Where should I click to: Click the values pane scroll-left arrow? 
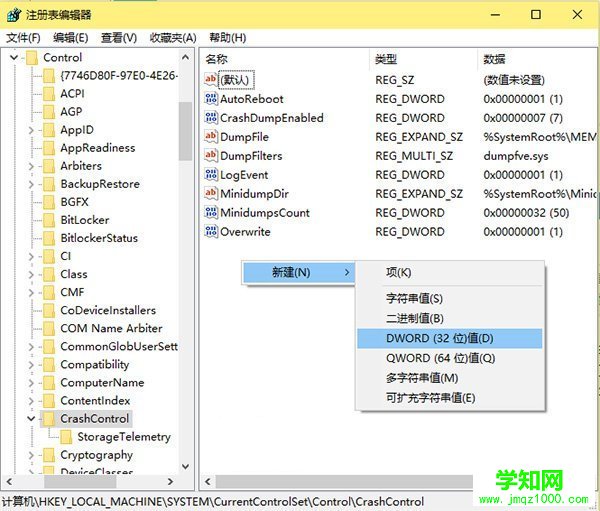tap(208, 482)
